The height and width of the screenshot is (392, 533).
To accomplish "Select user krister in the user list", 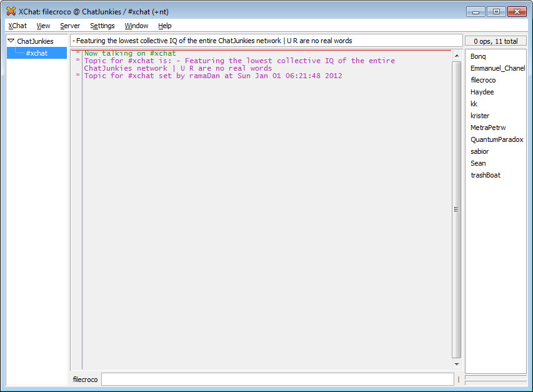I will click(x=480, y=116).
